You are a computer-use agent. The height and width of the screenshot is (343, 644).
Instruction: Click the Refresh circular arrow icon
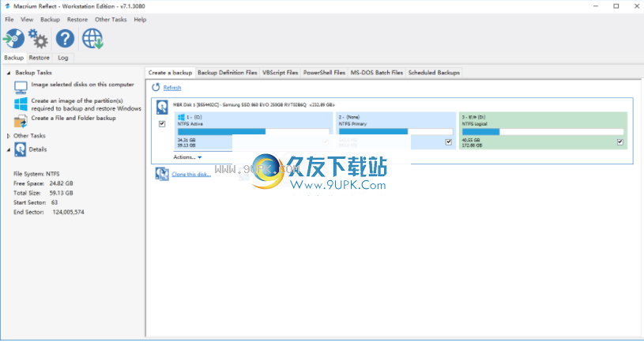[156, 87]
